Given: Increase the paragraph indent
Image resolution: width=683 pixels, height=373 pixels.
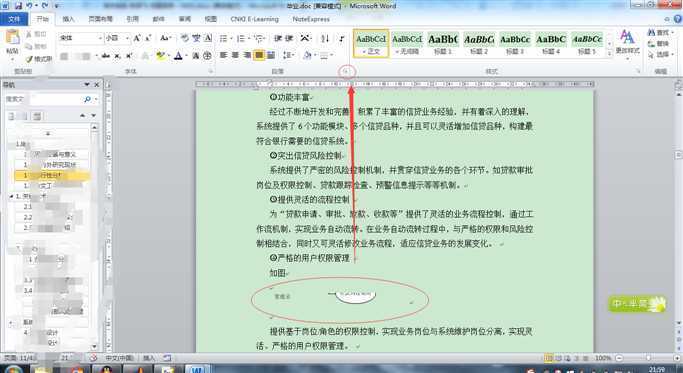Looking at the screenshot, I should 289,39.
